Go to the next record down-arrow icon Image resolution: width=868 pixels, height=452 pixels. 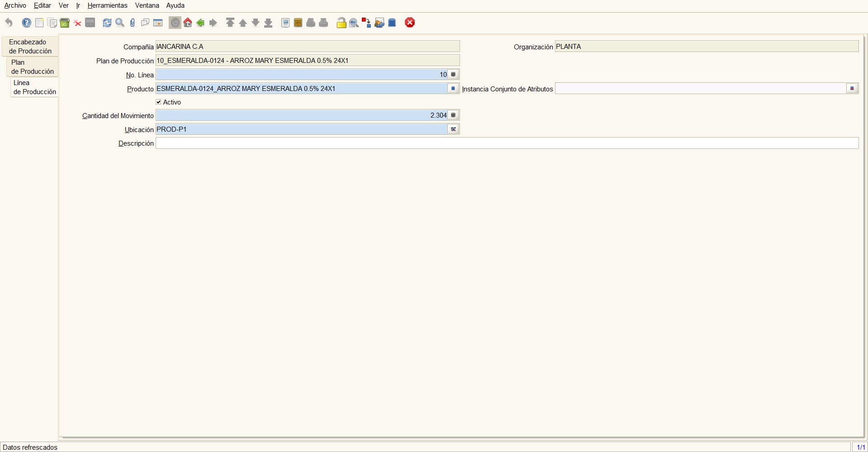click(256, 23)
